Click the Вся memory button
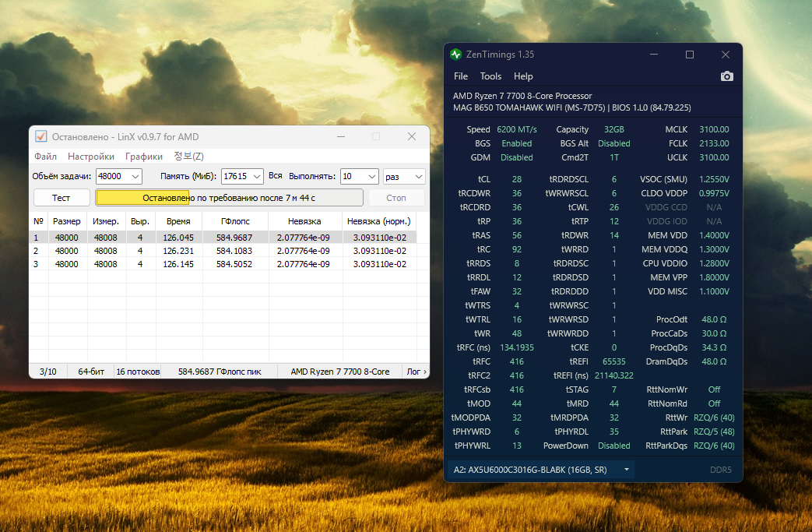Viewport: 812px width, 532px height. (x=276, y=175)
